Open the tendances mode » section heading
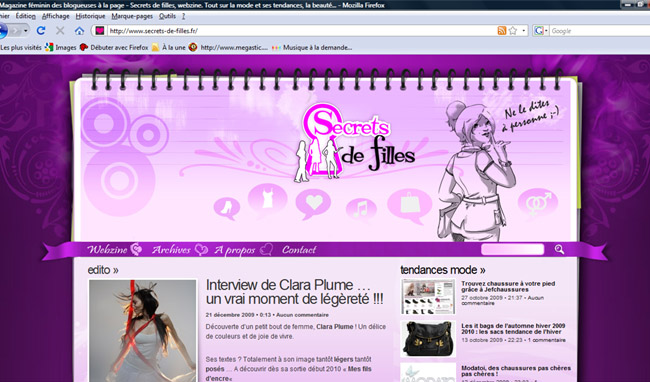 443,270
